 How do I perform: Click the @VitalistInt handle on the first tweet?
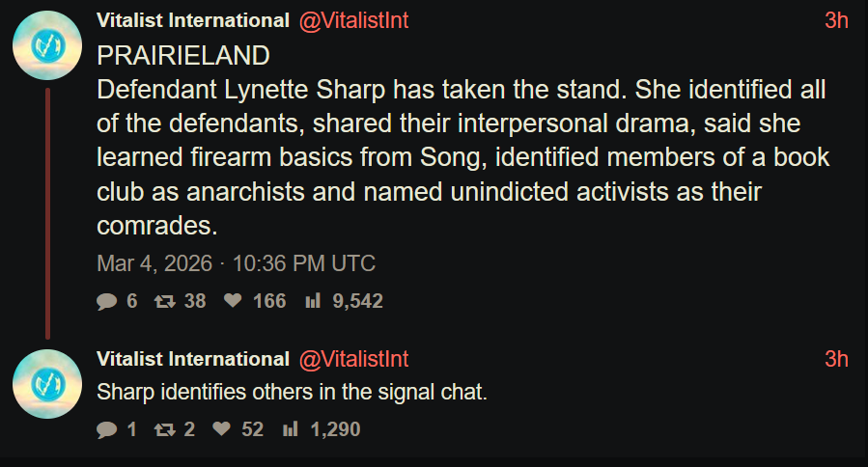tap(354, 20)
